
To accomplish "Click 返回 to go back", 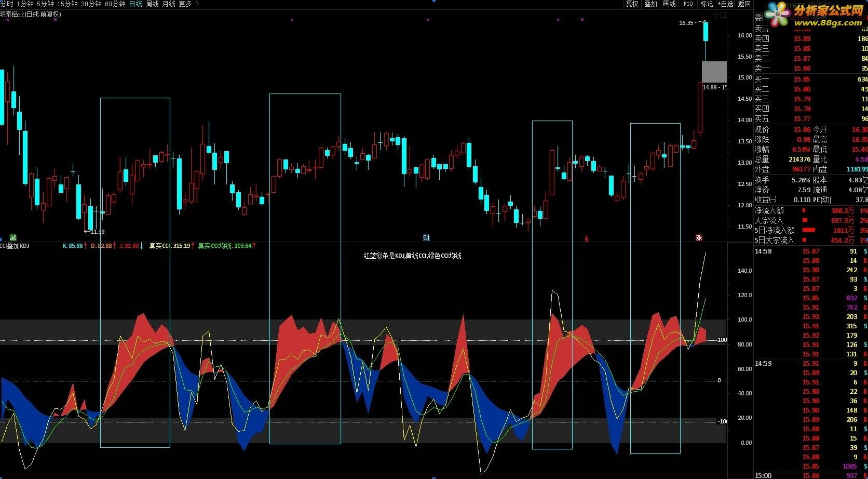I will (744, 4).
